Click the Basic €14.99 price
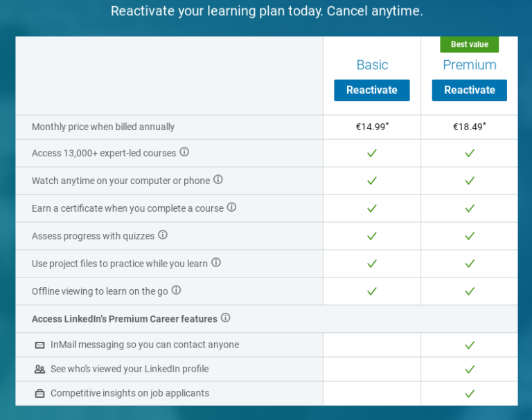Screen dimensions: 532x420 tap(372, 127)
